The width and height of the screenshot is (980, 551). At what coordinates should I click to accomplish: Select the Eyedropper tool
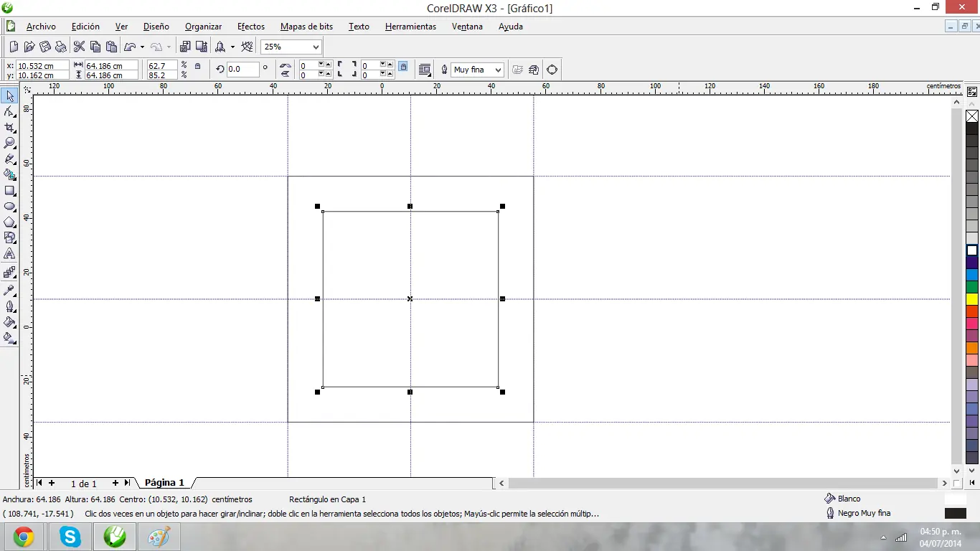pos(10,291)
